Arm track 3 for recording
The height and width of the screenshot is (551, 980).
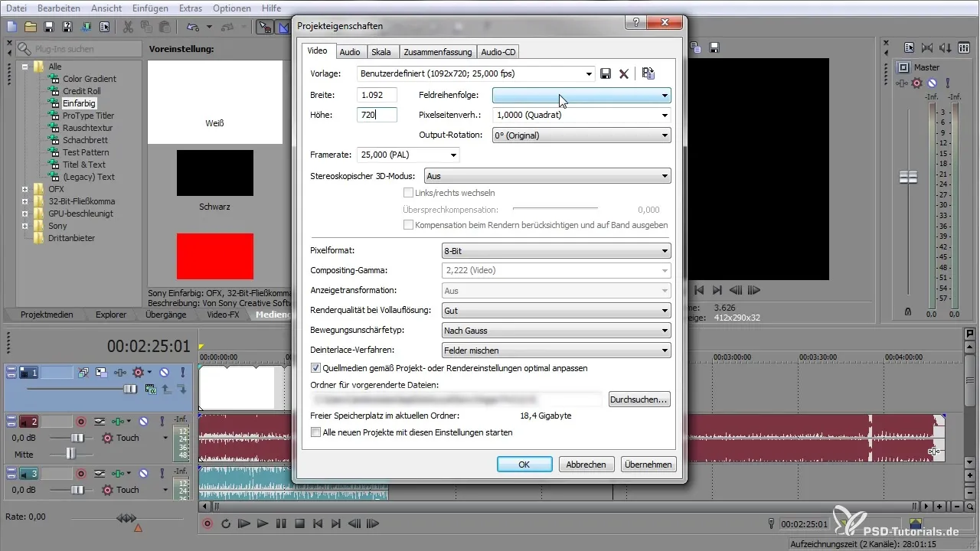(80, 474)
